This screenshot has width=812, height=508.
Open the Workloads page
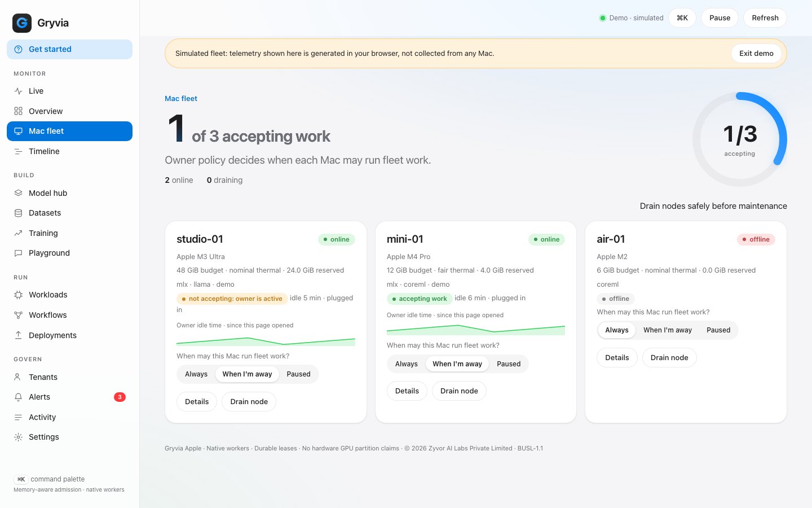(x=69, y=295)
